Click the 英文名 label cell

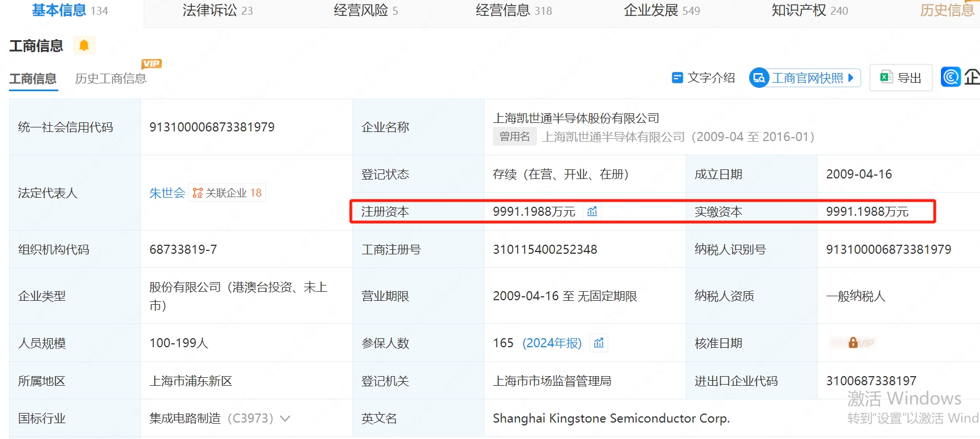click(418, 418)
